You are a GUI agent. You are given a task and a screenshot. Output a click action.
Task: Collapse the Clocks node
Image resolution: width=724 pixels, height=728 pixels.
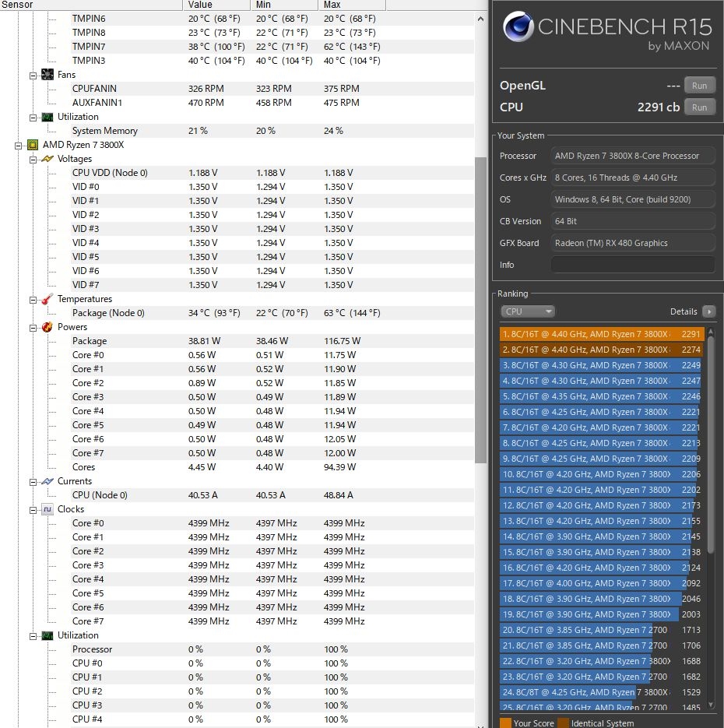[x=33, y=510]
